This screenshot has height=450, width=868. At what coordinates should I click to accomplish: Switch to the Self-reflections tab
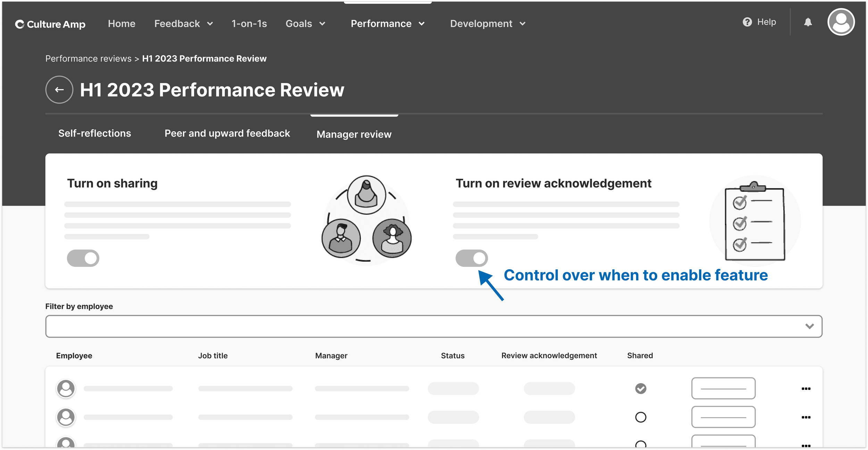tap(94, 133)
